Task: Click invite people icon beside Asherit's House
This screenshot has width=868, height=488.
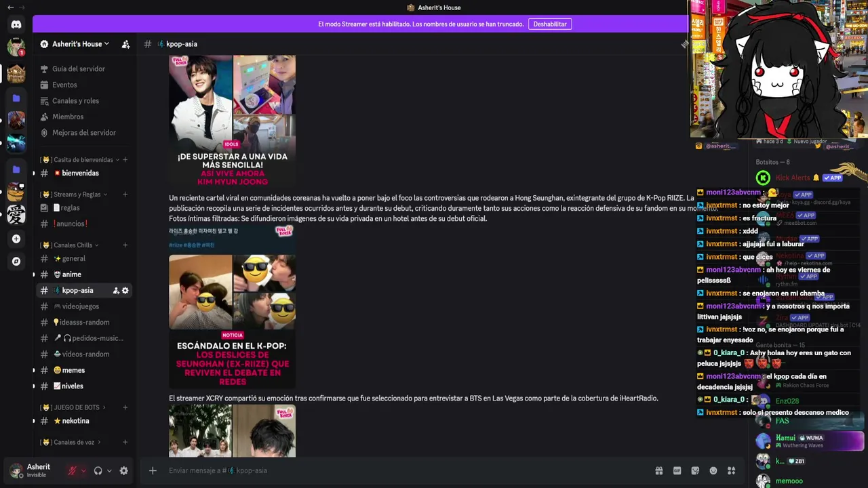Action: pyautogui.click(x=125, y=44)
